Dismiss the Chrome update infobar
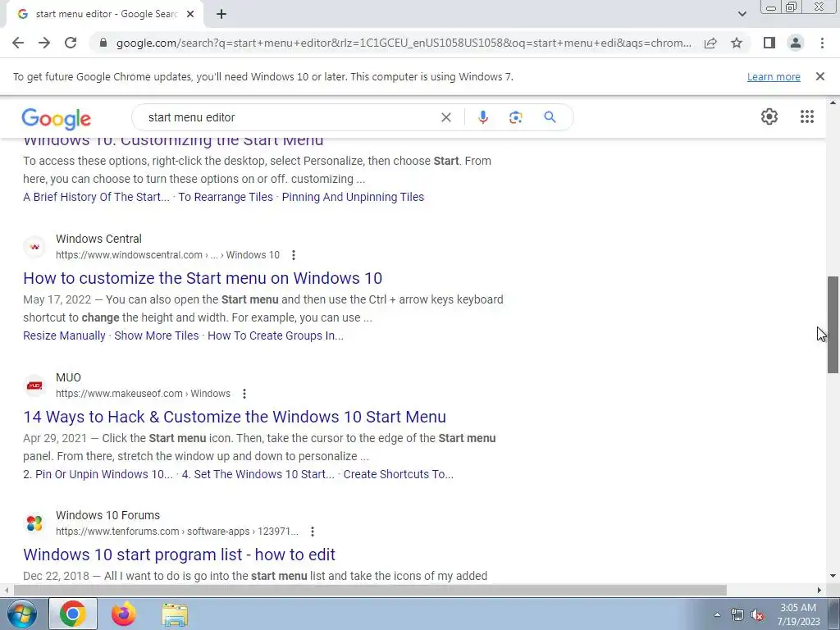Viewport: 840px width, 630px height. 820,76
